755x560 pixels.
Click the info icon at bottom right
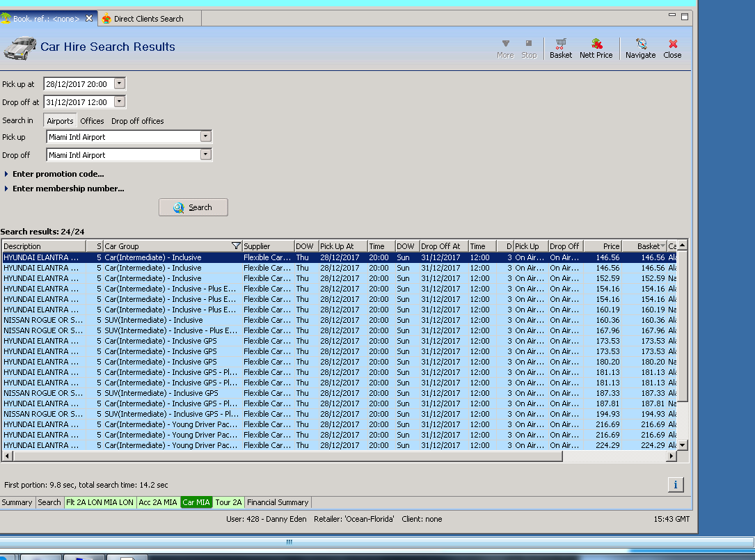click(x=675, y=485)
